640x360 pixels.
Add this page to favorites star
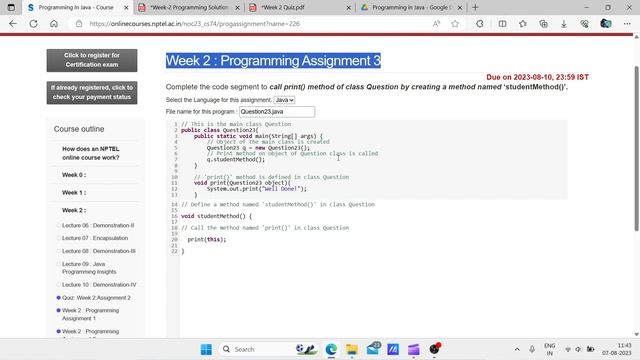click(455, 24)
